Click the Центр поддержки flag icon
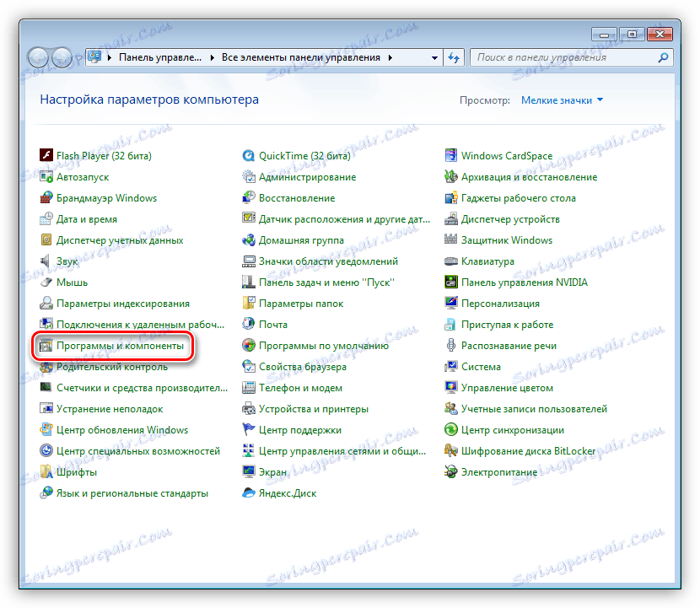The width and height of the screenshot is (700, 608). pos(248,429)
